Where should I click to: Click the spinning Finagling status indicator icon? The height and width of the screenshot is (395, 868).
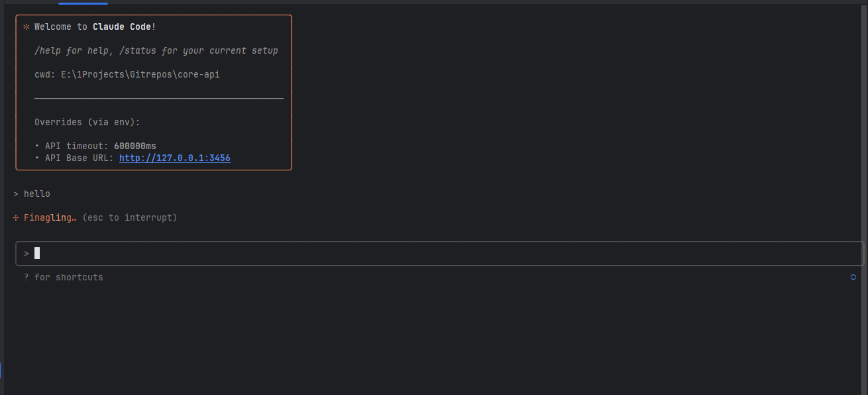[x=16, y=217]
